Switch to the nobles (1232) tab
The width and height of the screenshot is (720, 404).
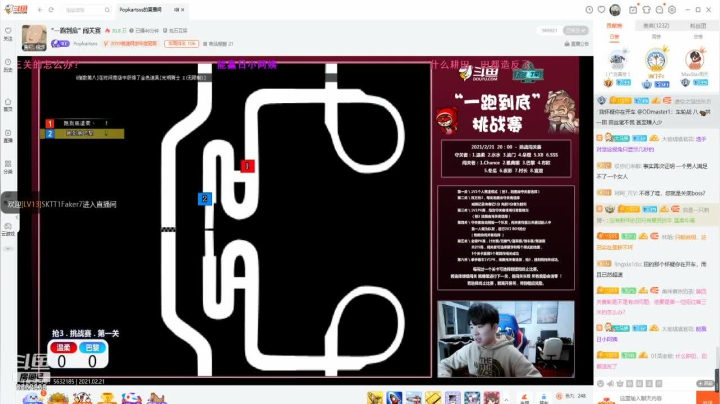pos(656,26)
